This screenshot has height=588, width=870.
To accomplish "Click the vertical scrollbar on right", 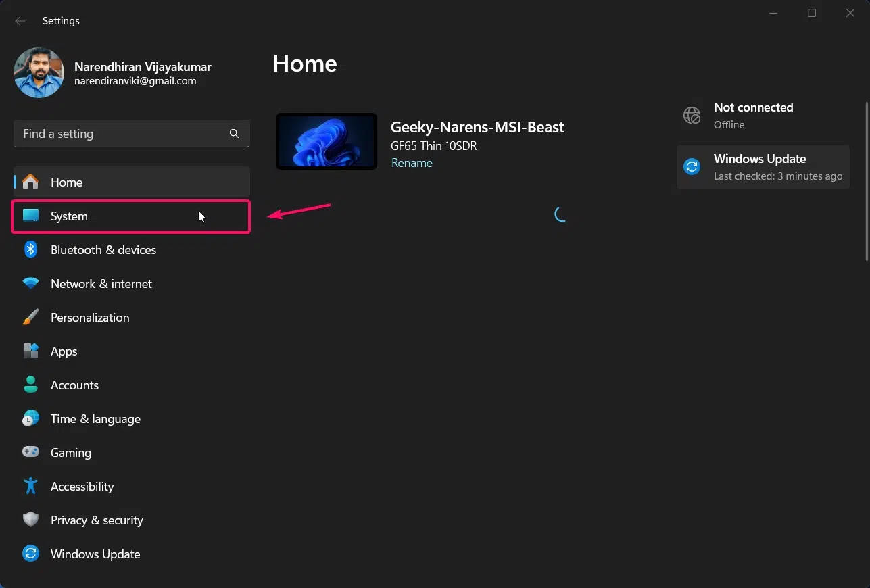I will [x=867, y=180].
